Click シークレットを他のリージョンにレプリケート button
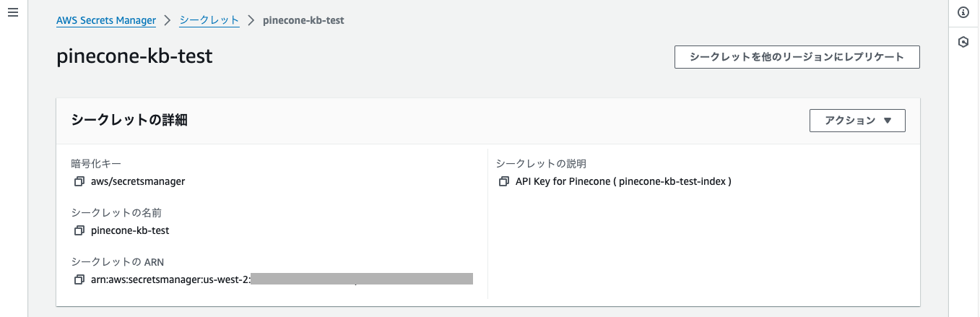980x317 pixels. (797, 57)
